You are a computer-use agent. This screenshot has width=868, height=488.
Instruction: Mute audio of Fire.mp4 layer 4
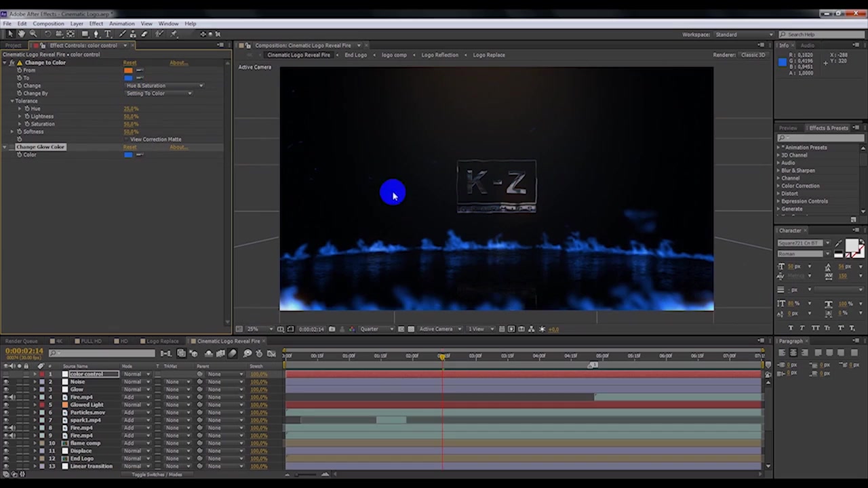[13, 397]
